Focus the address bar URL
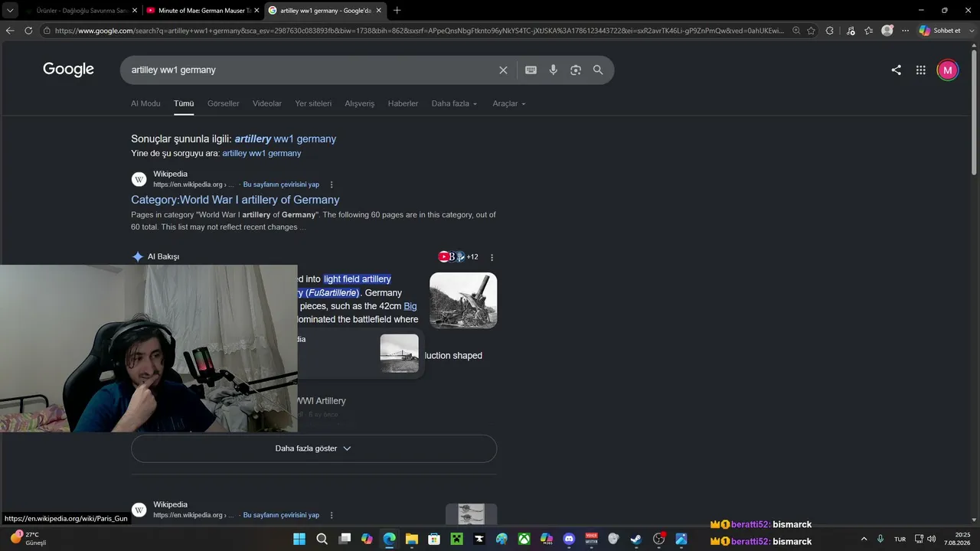Image resolution: width=980 pixels, height=551 pixels. [x=420, y=31]
